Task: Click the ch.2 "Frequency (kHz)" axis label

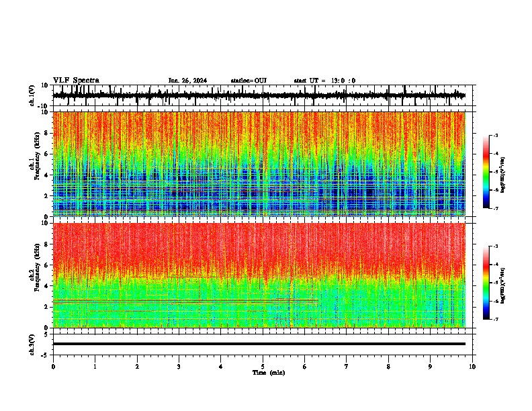Action: (x=38, y=267)
